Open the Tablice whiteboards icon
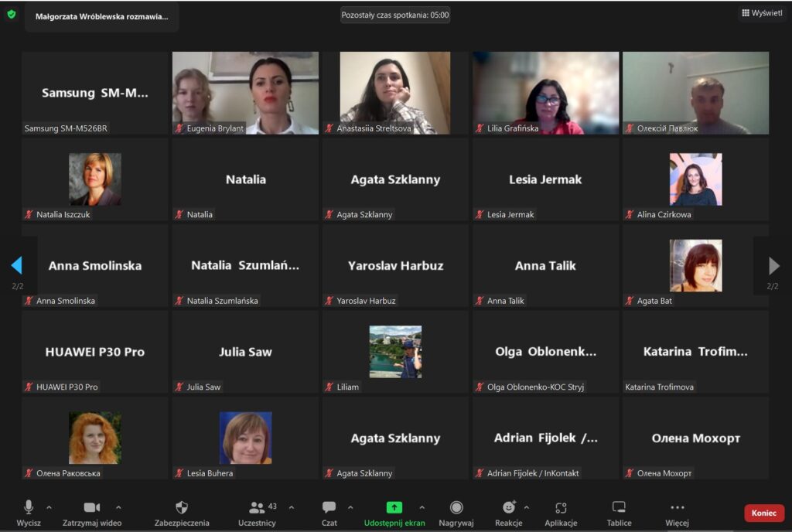 pos(619,508)
